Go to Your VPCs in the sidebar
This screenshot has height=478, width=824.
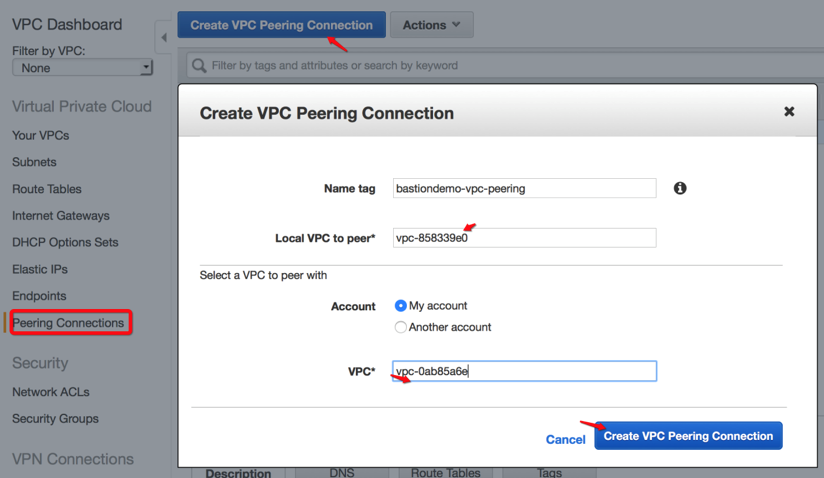(x=40, y=135)
